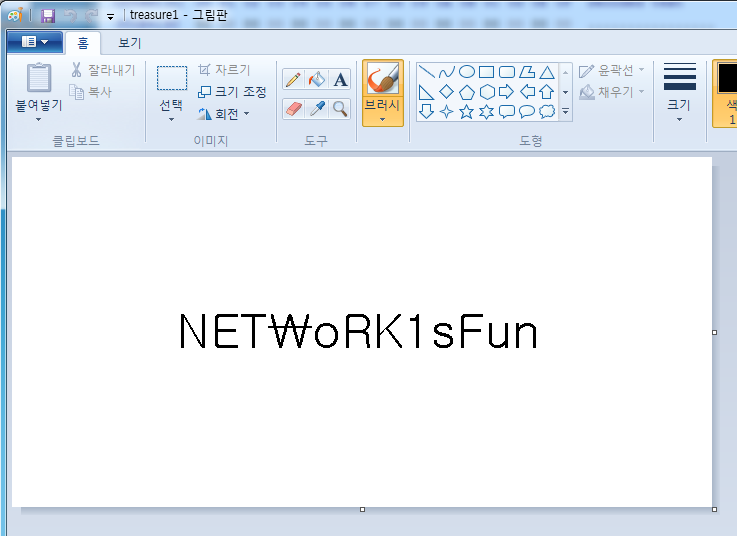Choose the Up arrow shape

(547, 92)
